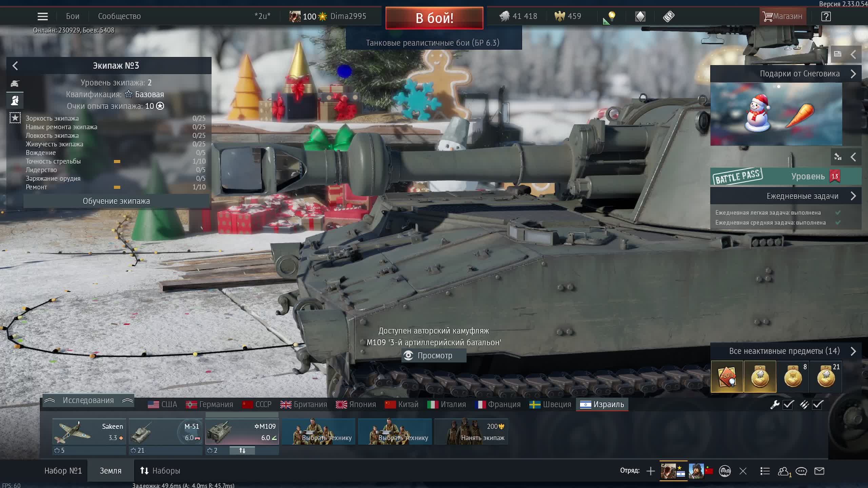This screenshot has height=488, width=868.
Task: Open the help question mark icon
Action: pyautogui.click(x=826, y=16)
